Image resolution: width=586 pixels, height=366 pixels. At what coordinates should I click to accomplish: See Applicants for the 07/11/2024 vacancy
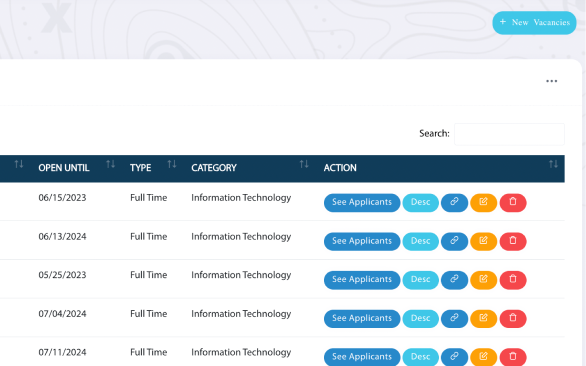coord(362,357)
